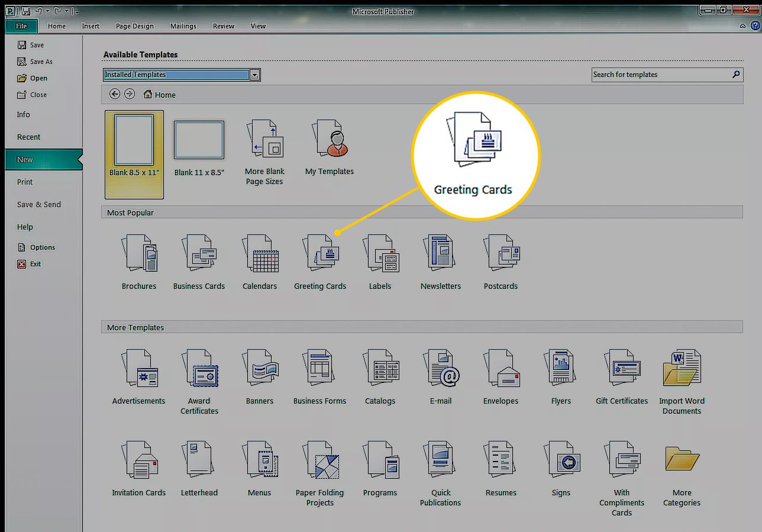The width and height of the screenshot is (762, 532).
Task: Open the Banners template category
Action: click(260, 376)
